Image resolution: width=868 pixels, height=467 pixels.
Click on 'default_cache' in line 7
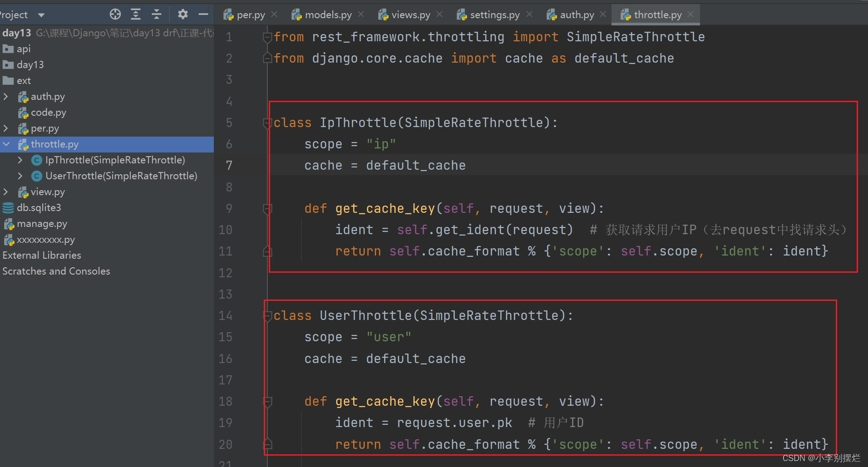[416, 165]
